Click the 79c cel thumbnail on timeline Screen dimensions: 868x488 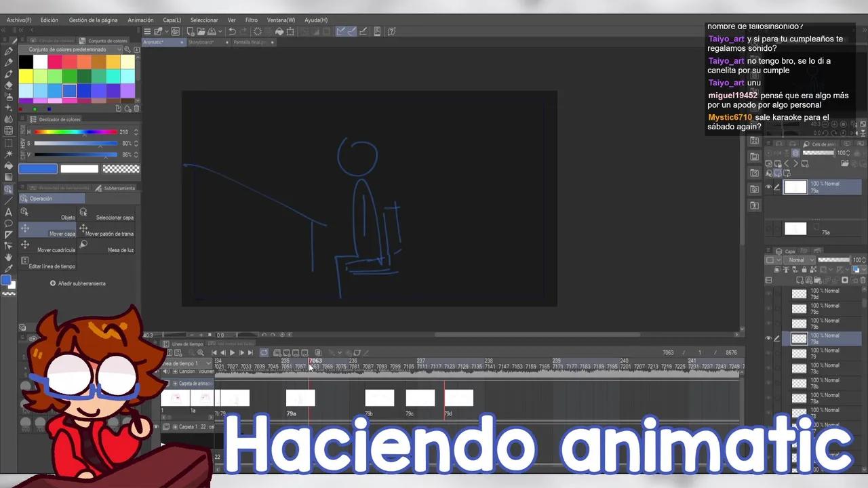pos(420,398)
